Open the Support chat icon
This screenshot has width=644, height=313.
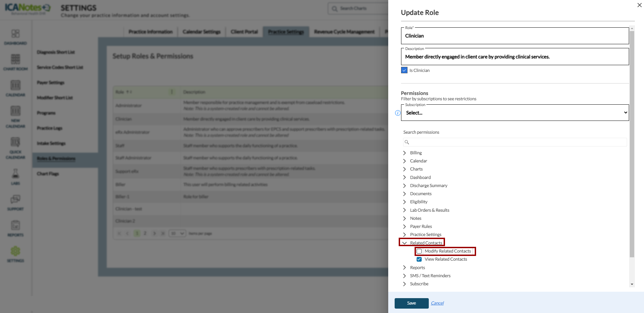click(16, 200)
